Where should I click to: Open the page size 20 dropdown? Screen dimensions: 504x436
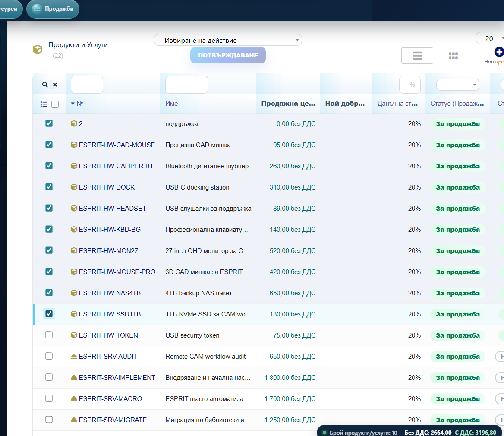[491, 38]
